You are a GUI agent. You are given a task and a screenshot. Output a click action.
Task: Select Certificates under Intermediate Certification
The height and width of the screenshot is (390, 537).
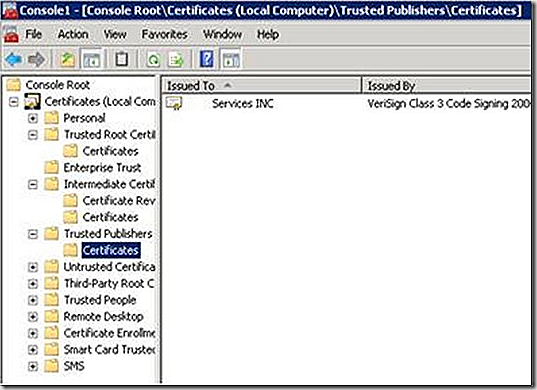click(x=110, y=217)
